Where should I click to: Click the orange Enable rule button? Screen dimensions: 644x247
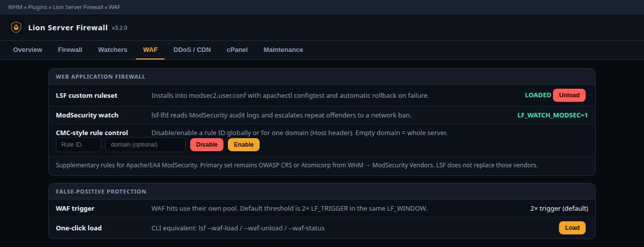tap(244, 145)
